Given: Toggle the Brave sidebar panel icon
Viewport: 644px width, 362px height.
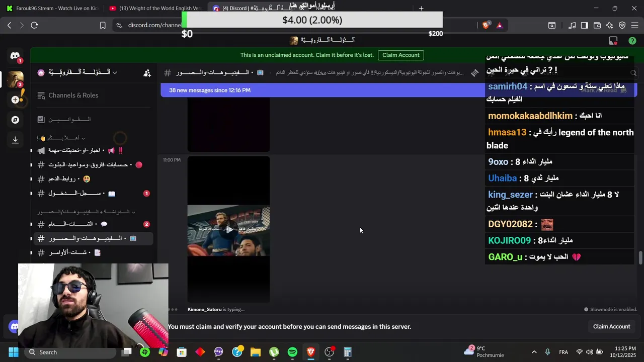Looking at the screenshot, I should click(x=584, y=25).
